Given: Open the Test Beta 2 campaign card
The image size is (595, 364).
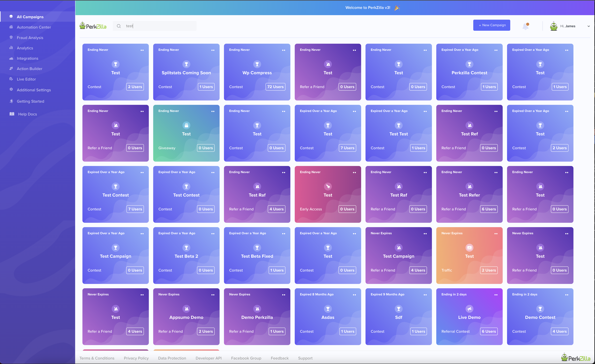Looking at the screenshot, I should point(186,255).
